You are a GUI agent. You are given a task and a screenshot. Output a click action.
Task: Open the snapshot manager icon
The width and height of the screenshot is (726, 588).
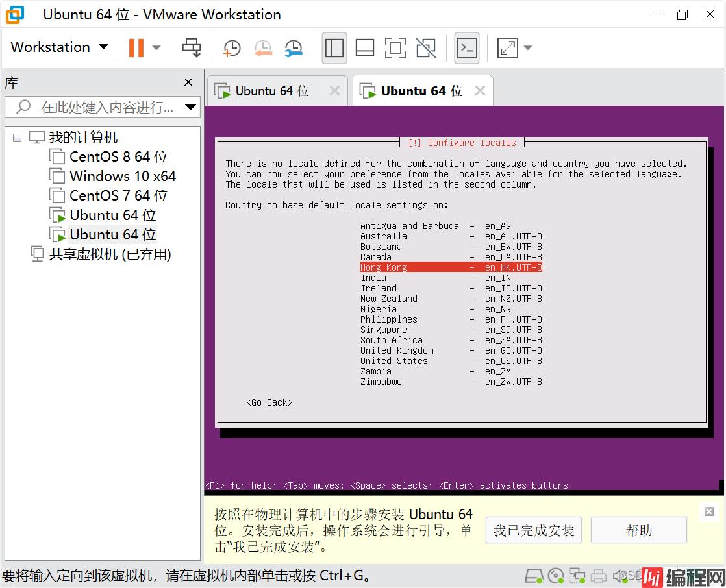point(294,47)
